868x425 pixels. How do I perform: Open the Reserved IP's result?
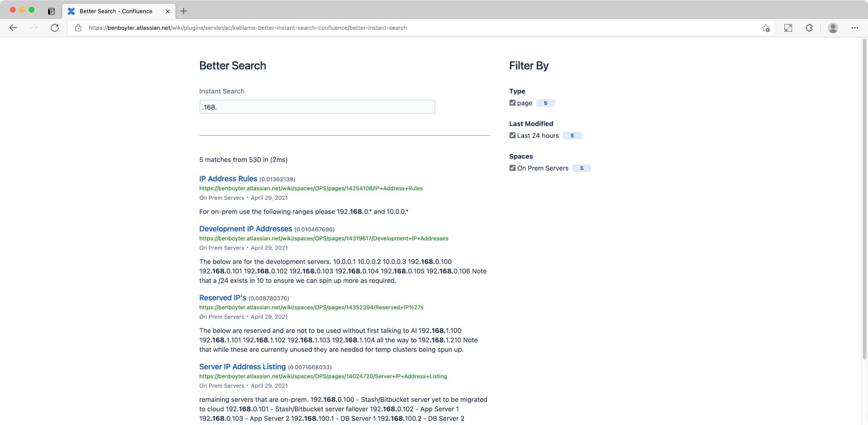click(x=223, y=297)
